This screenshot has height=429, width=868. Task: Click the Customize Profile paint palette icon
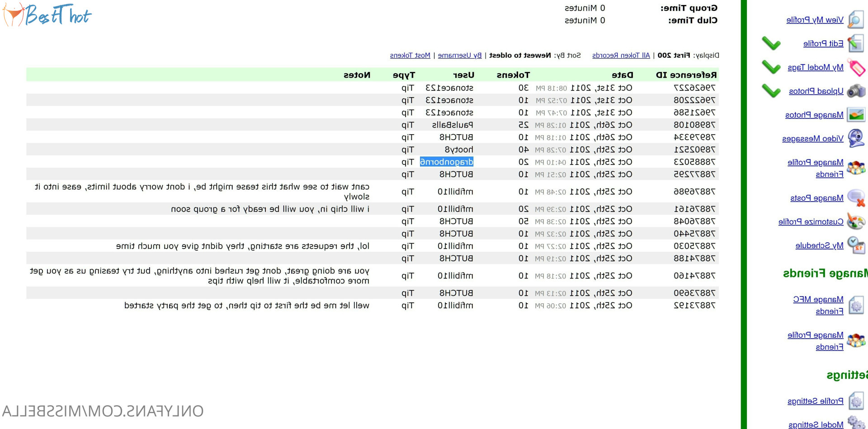tap(856, 222)
